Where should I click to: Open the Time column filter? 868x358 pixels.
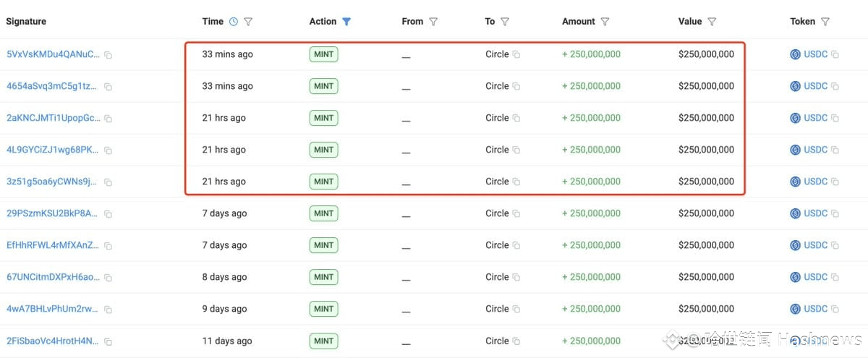point(248,22)
